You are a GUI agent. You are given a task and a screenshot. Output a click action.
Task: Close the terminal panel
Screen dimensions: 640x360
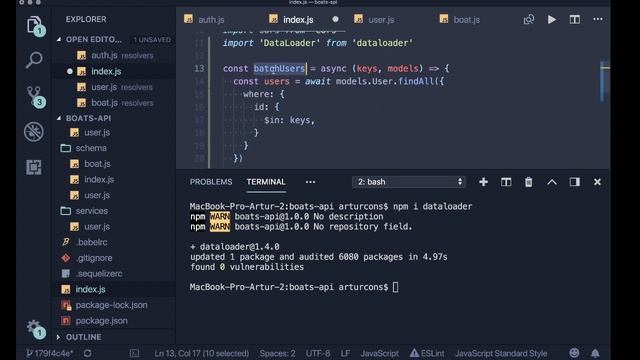pyautogui.click(x=597, y=182)
